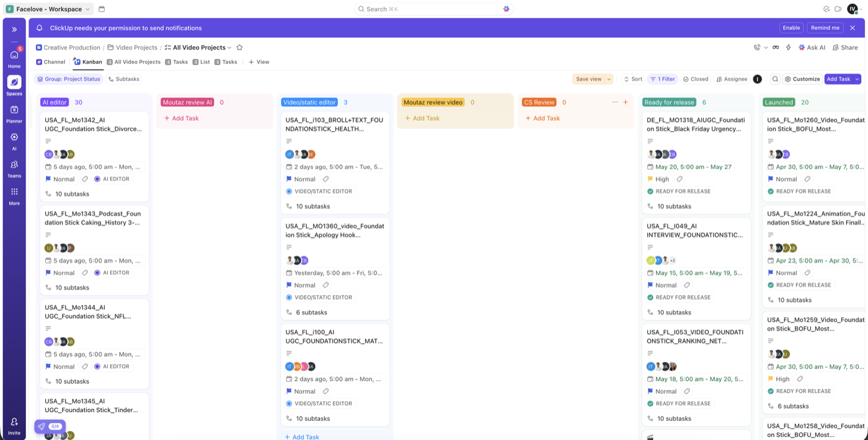The image size is (868, 440).
Task: Open the call (phone) icon in header
Action: click(x=757, y=48)
